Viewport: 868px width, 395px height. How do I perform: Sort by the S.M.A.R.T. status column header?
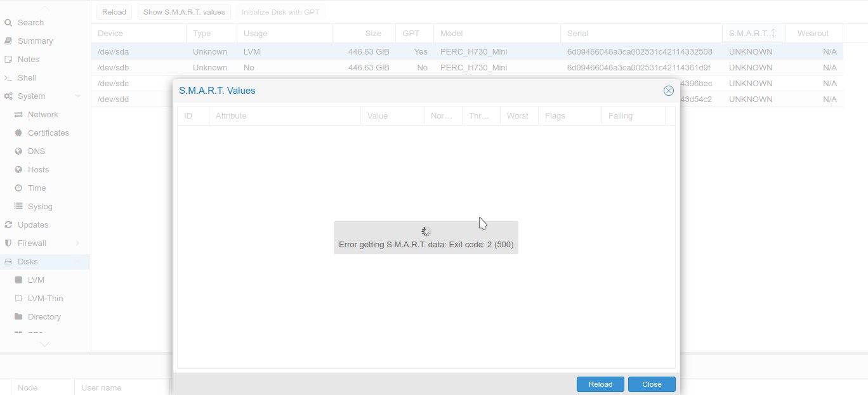tap(754, 34)
